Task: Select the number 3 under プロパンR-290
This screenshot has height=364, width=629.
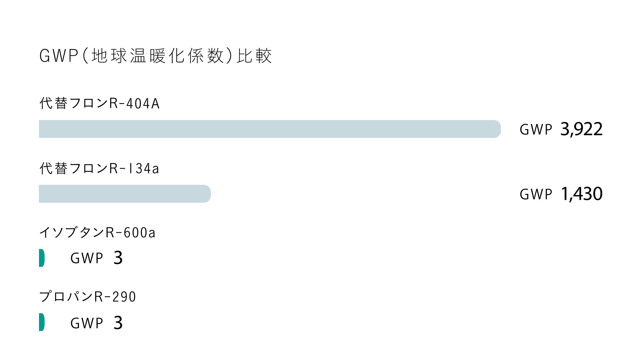Action: [x=118, y=323]
